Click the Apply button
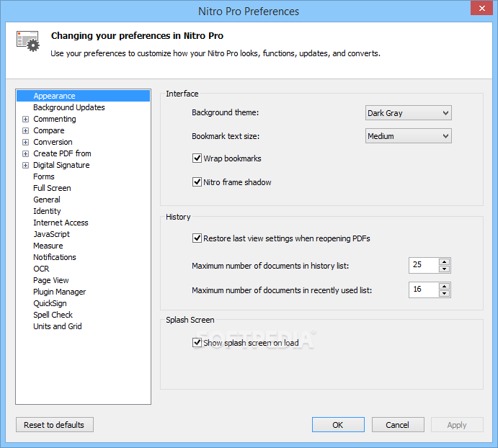Image resolution: width=498 pixels, height=448 pixels. 457,425
